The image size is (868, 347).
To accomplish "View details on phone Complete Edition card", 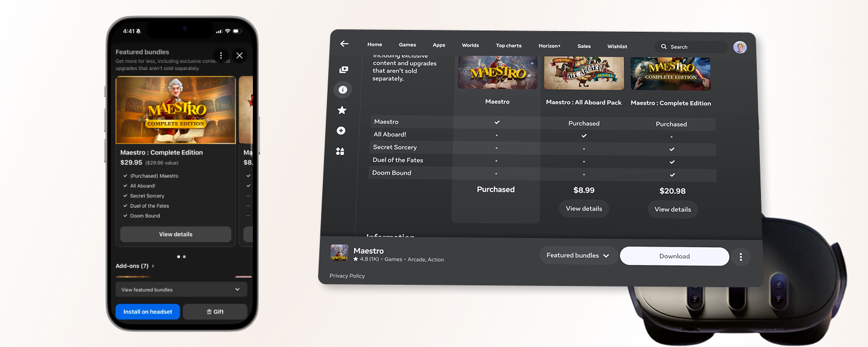I will point(176,235).
